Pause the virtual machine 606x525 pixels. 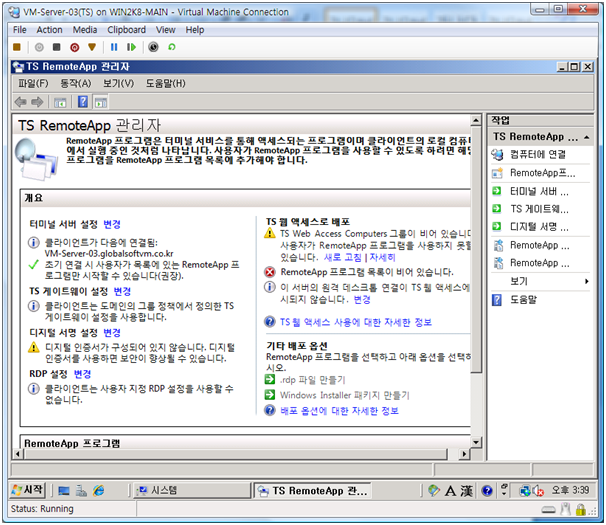coord(114,47)
